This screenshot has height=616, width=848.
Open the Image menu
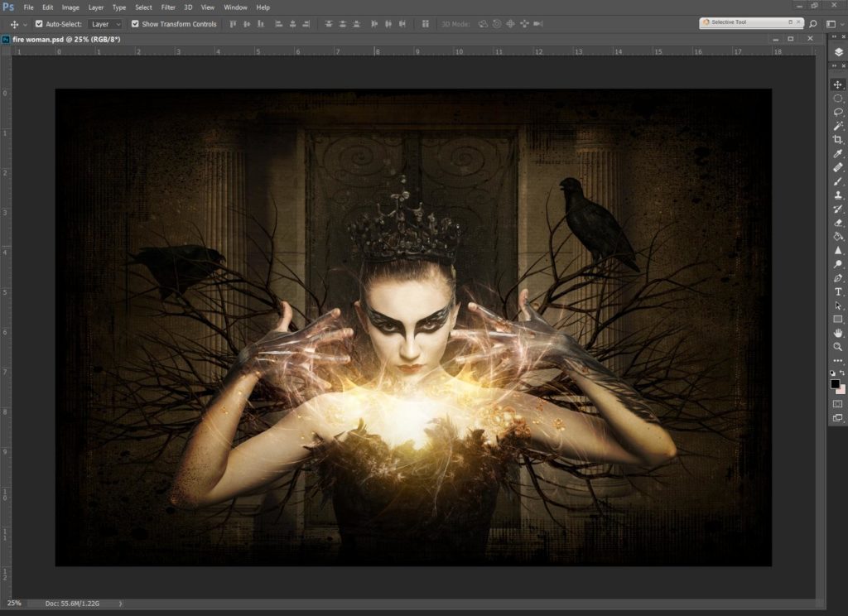70,7
